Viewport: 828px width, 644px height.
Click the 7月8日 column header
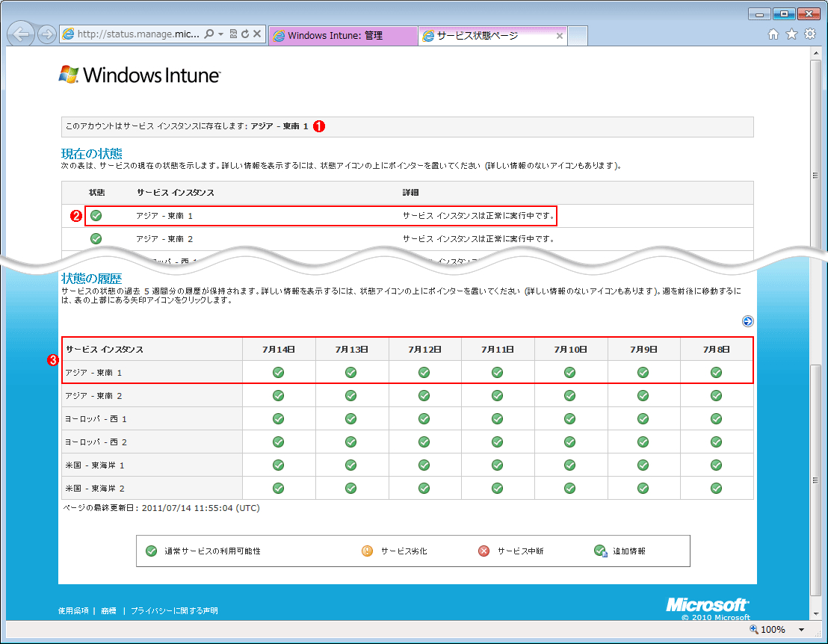pyautogui.click(x=717, y=350)
